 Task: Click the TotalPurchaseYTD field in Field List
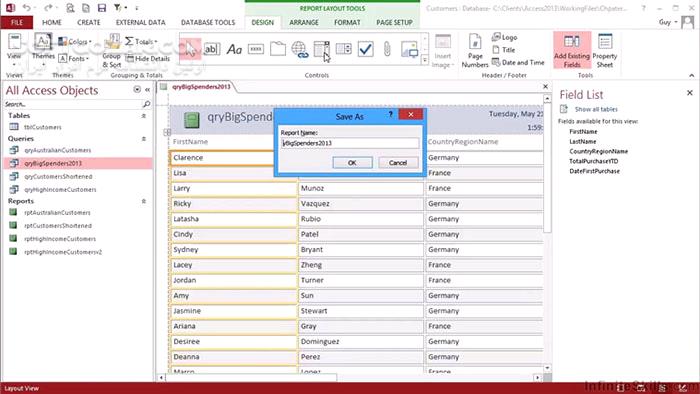click(594, 161)
